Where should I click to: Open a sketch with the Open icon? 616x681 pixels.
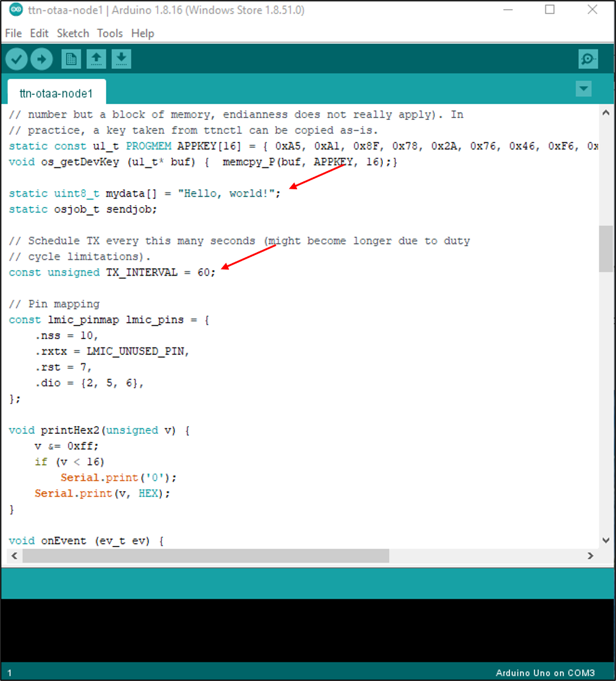click(x=96, y=58)
